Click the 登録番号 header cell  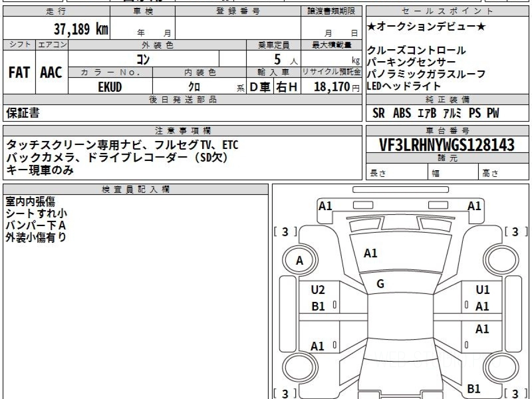238,12
